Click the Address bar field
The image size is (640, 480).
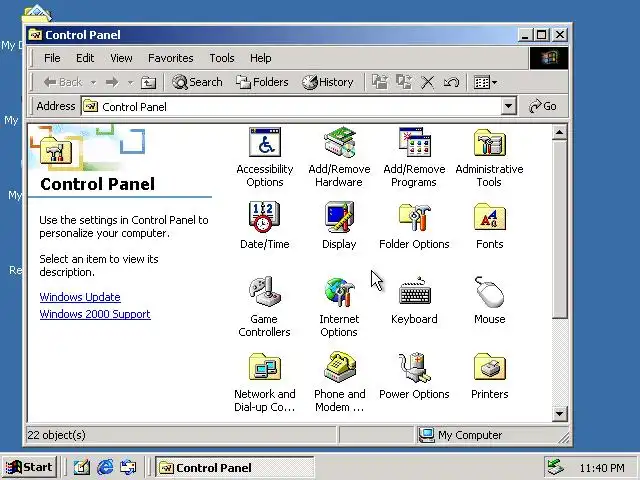tap(299, 107)
